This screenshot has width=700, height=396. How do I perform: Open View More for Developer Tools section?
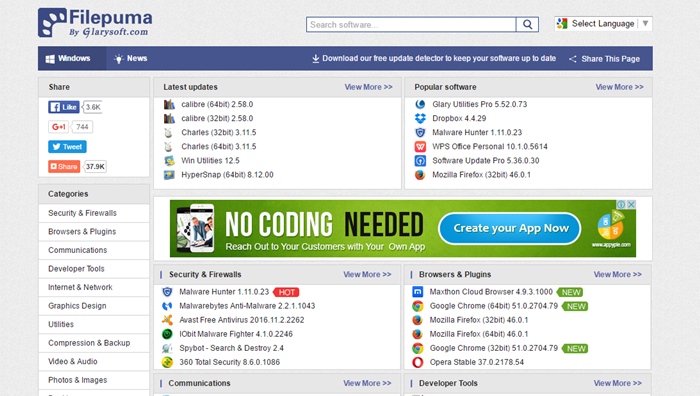[x=617, y=383]
